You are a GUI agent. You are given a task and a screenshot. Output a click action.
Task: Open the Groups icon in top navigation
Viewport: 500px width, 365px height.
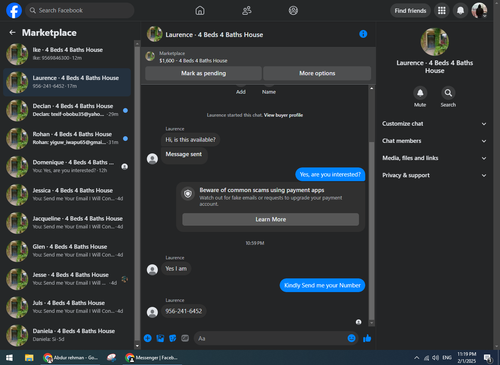[x=293, y=11]
